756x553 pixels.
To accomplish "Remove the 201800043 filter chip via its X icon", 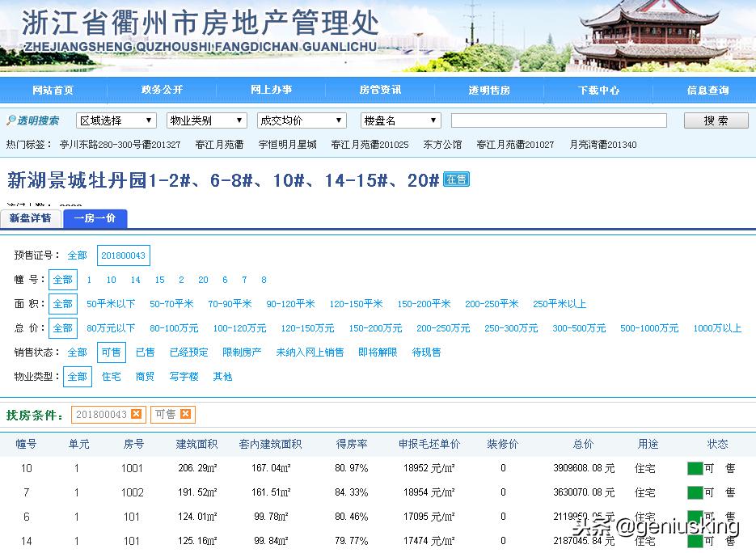I will coord(134,414).
